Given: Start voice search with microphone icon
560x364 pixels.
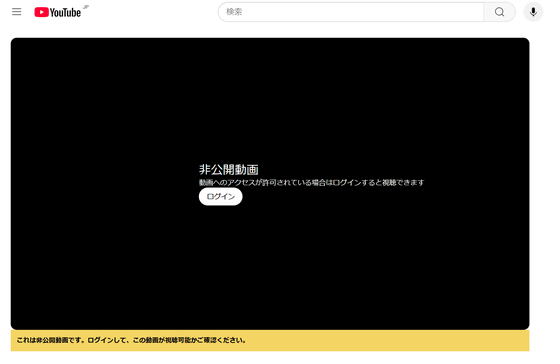Looking at the screenshot, I should click(533, 12).
